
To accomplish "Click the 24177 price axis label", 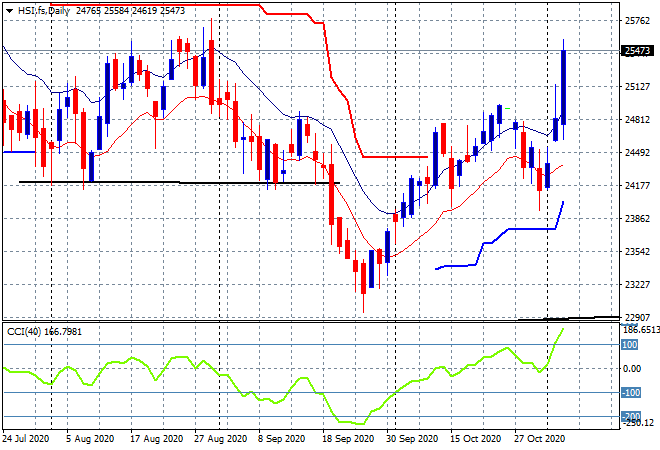I will click(x=637, y=185).
